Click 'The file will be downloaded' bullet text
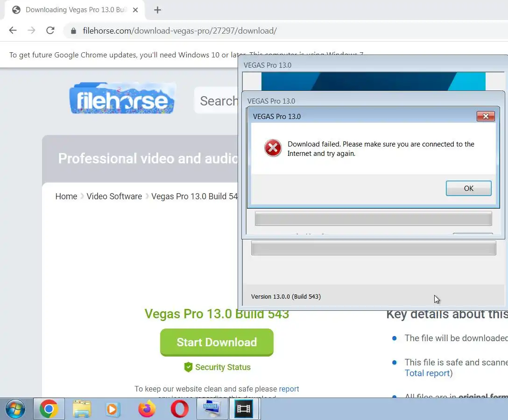The width and height of the screenshot is (508, 420). click(x=456, y=338)
